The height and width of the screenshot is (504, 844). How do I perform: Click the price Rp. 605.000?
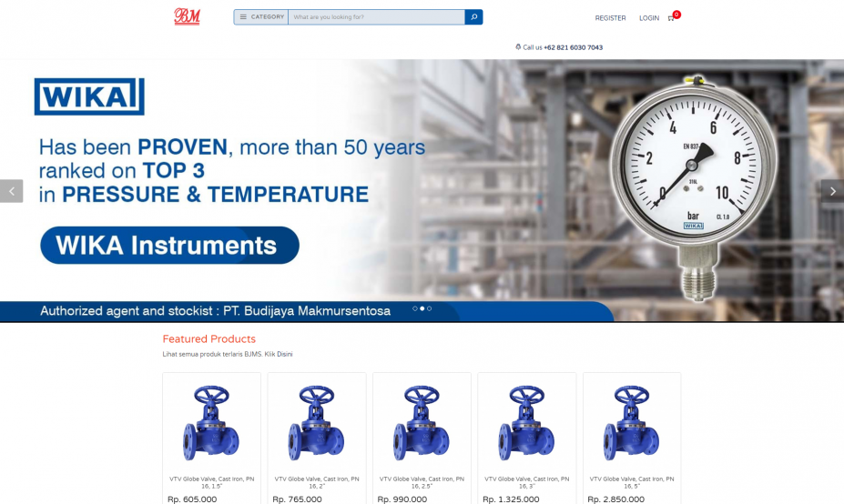tap(192, 499)
